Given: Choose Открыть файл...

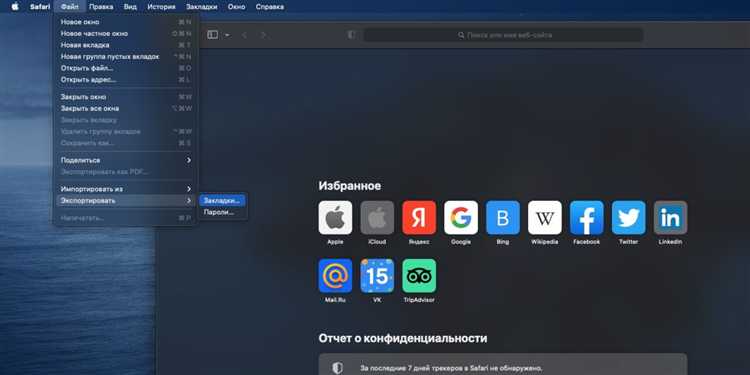Looking at the screenshot, I should (x=126, y=68).
